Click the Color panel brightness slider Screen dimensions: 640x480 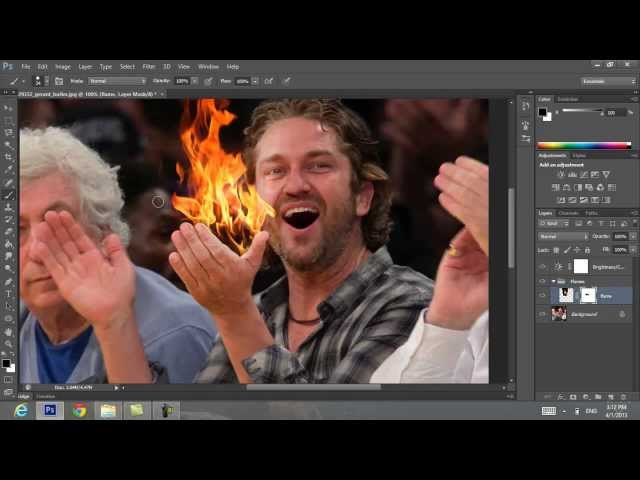[582, 110]
